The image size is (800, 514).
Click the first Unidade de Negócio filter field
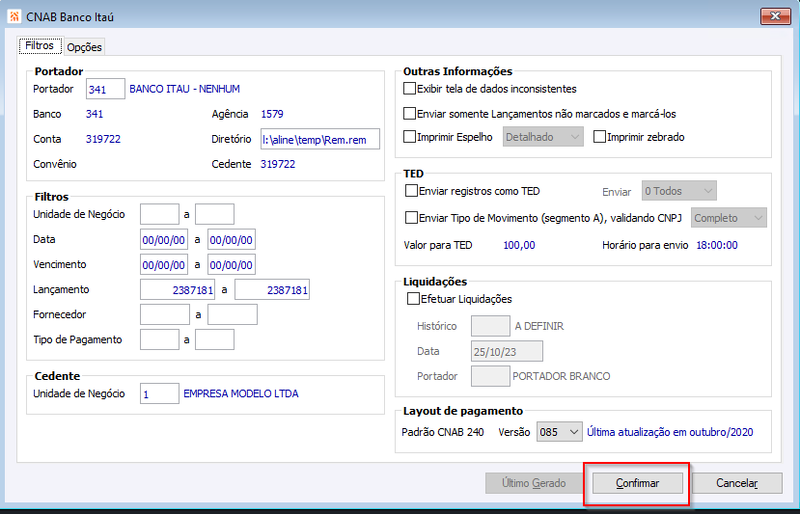(x=160, y=214)
